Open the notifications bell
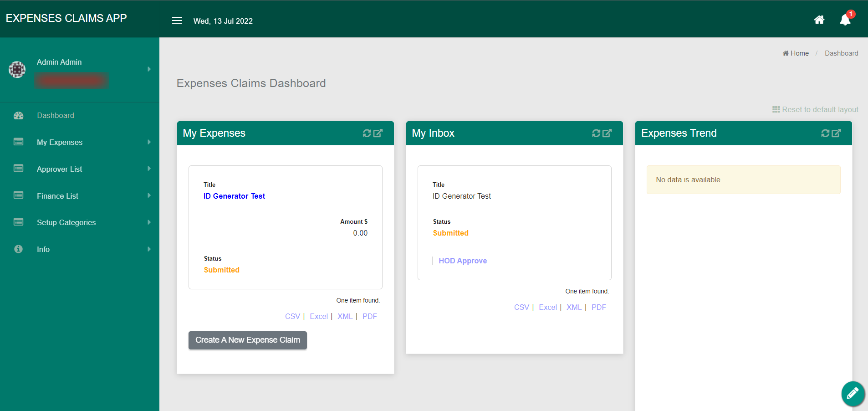The width and height of the screenshot is (868, 411). pyautogui.click(x=845, y=20)
